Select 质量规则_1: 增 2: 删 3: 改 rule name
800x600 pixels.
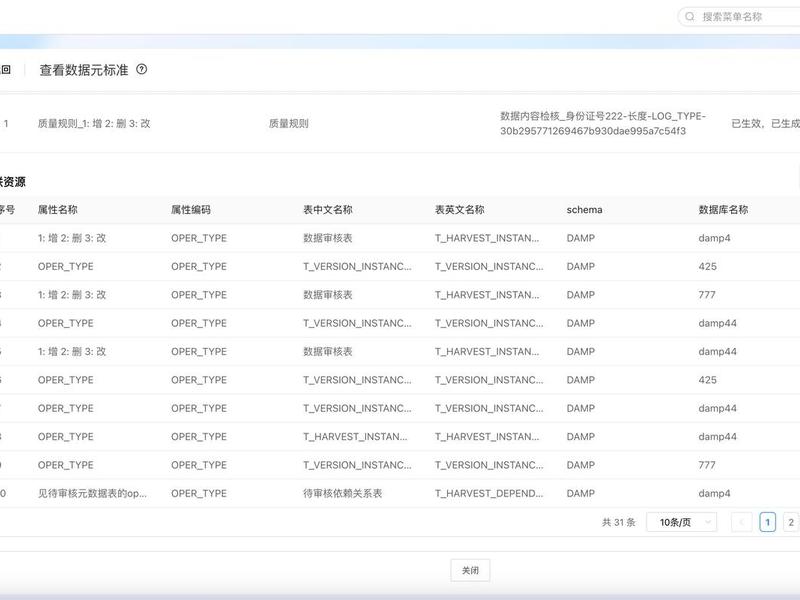pos(94,123)
